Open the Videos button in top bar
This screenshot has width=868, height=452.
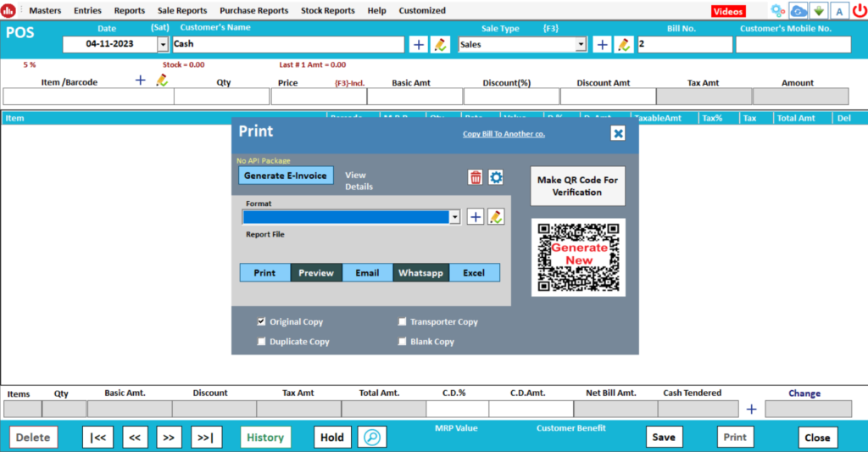coord(728,11)
